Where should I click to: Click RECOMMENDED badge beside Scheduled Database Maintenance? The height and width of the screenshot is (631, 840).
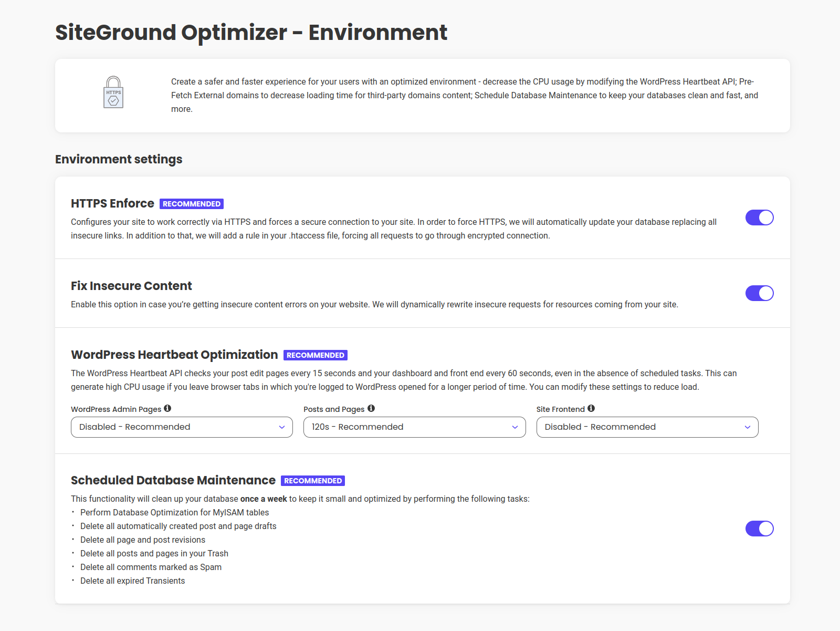point(313,481)
